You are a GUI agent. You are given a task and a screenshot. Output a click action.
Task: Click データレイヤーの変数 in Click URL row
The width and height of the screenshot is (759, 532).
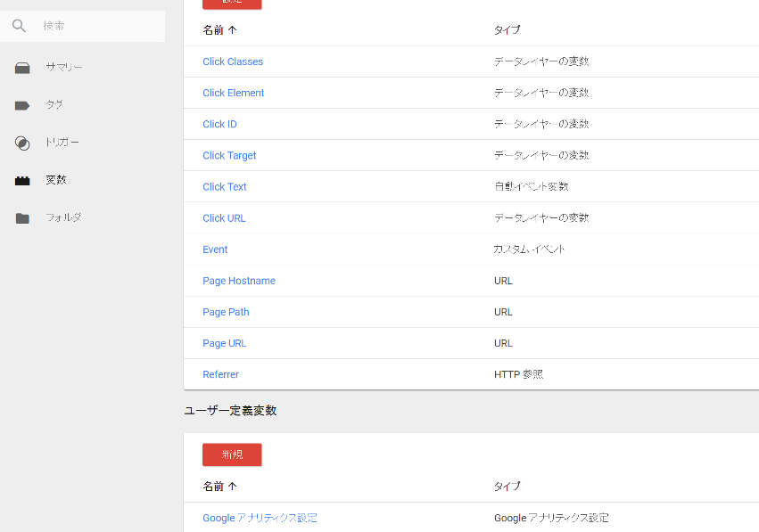pyautogui.click(x=541, y=218)
